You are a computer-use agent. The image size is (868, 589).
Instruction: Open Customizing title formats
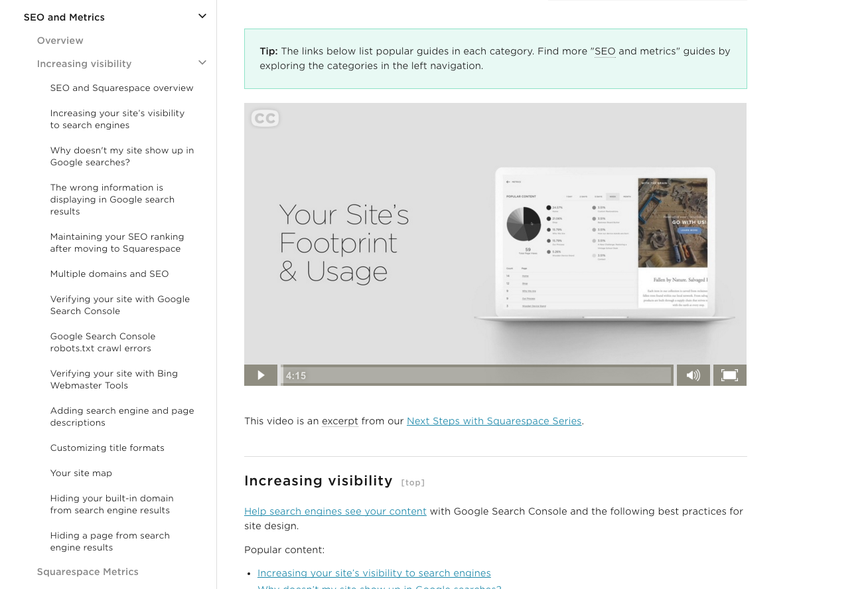(x=108, y=448)
